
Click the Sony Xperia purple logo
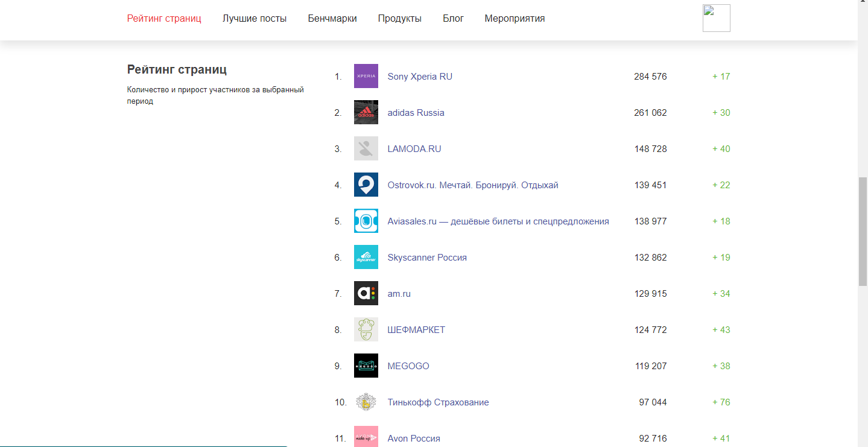[x=366, y=76]
